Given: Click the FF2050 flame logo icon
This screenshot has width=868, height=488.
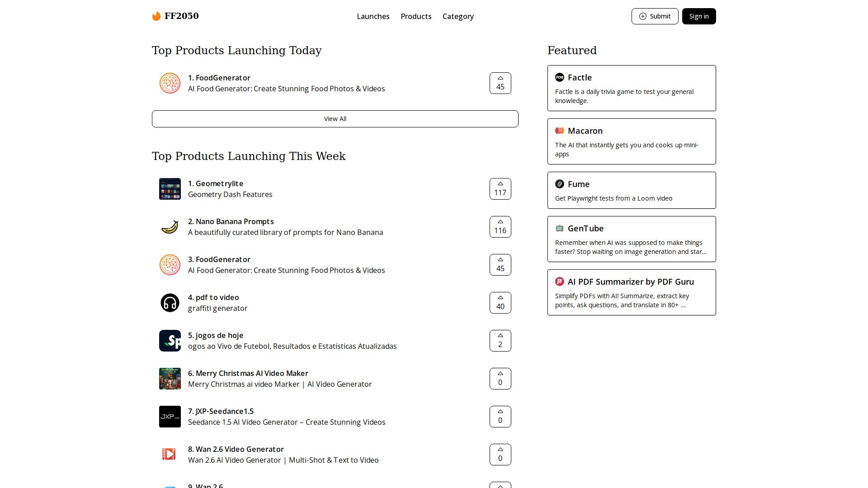Looking at the screenshot, I should coord(156,16).
